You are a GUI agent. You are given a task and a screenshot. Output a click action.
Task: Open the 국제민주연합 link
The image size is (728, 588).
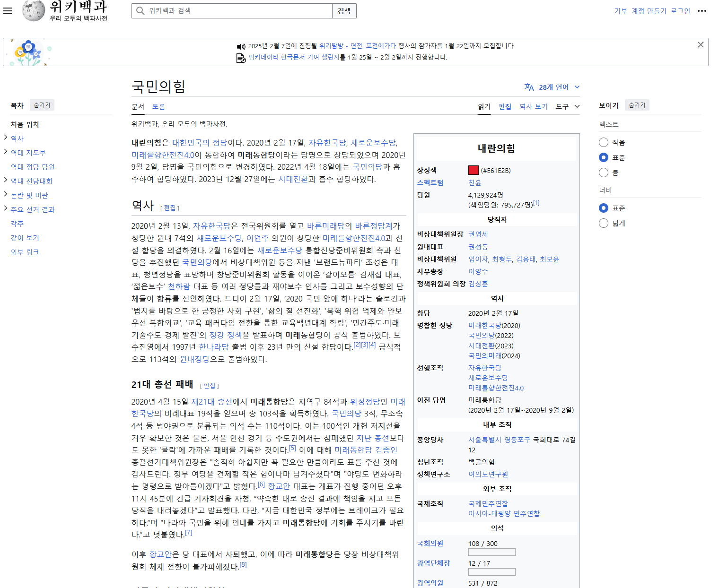pyautogui.click(x=488, y=503)
